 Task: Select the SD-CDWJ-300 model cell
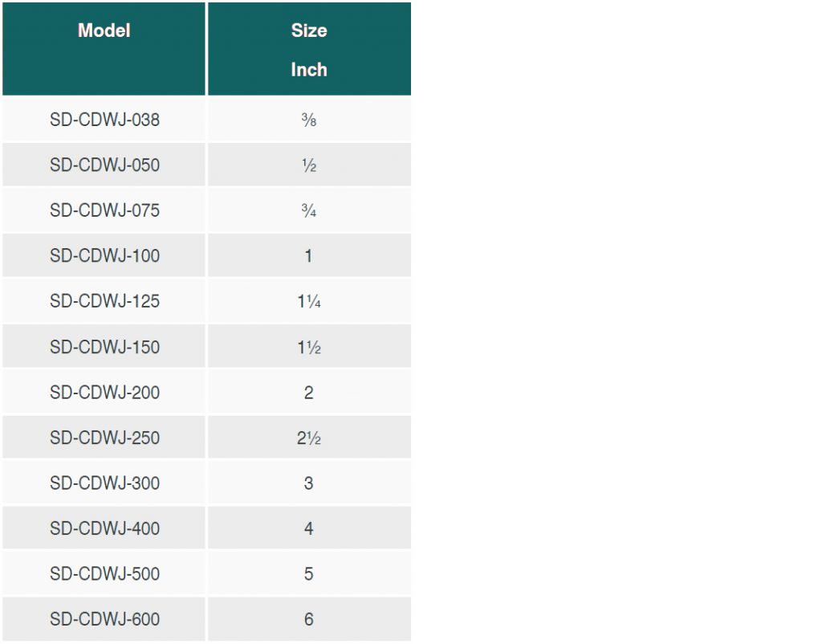pyautogui.click(x=104, y=483)
